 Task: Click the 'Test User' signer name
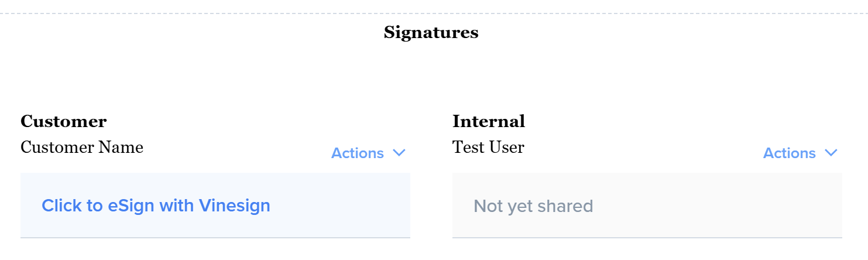point(488,147)
